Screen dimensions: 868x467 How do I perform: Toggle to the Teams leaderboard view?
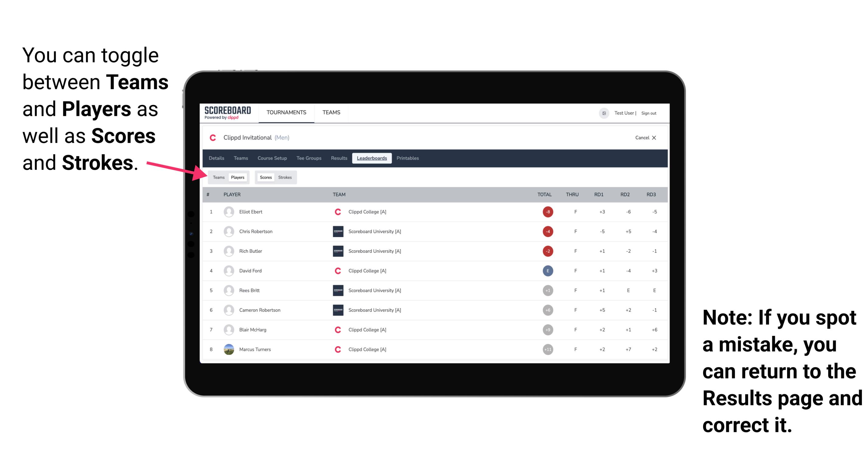[218, 177]
